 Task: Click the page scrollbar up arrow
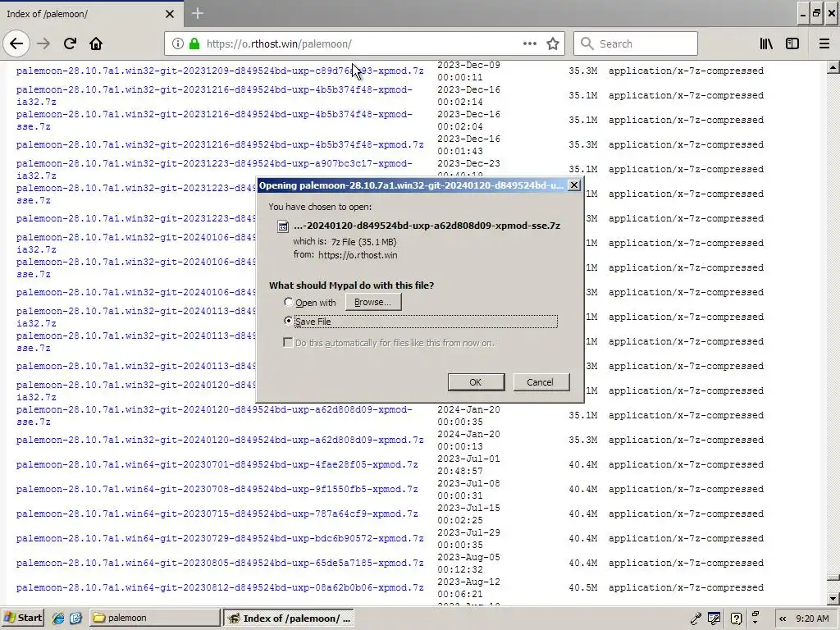tap(833, 67)
